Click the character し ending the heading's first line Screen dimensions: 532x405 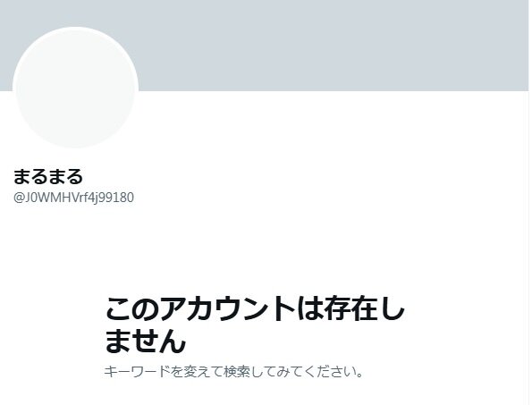coord(393,308)
